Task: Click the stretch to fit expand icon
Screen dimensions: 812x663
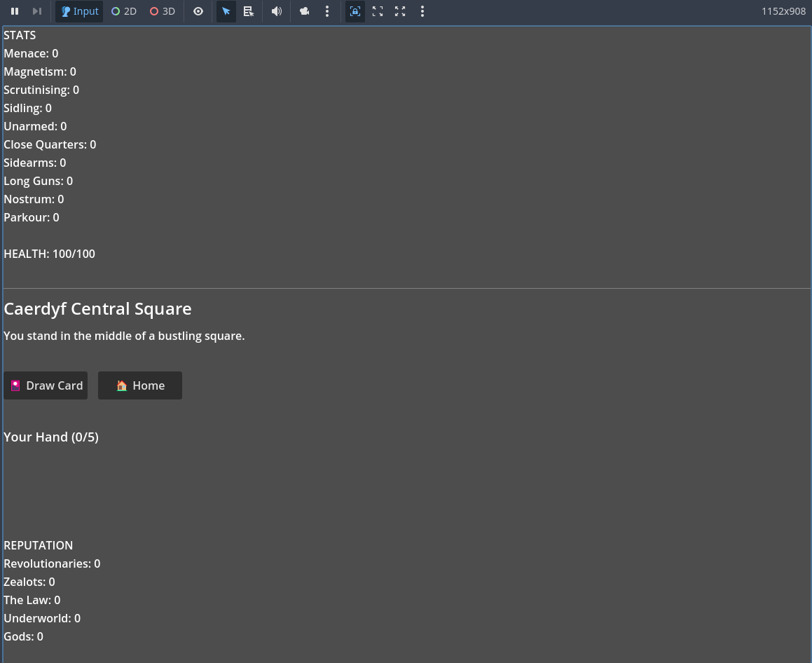Action: 400,11
